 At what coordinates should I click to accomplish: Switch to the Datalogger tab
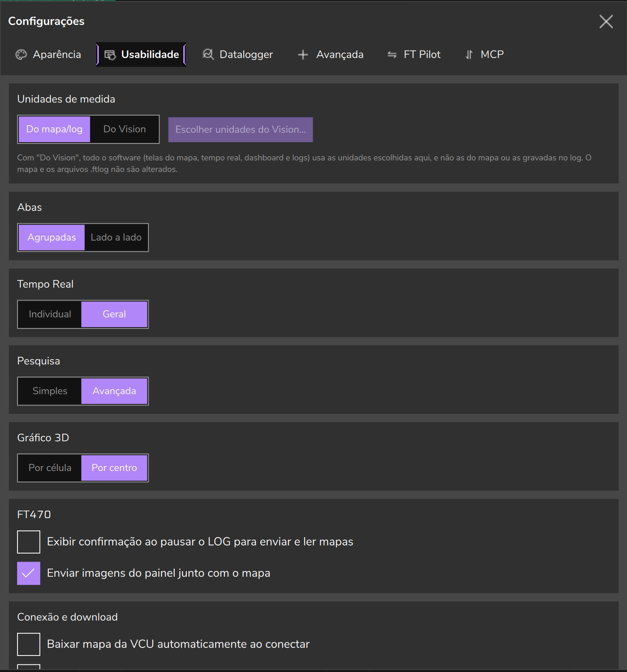click(238, 55)
